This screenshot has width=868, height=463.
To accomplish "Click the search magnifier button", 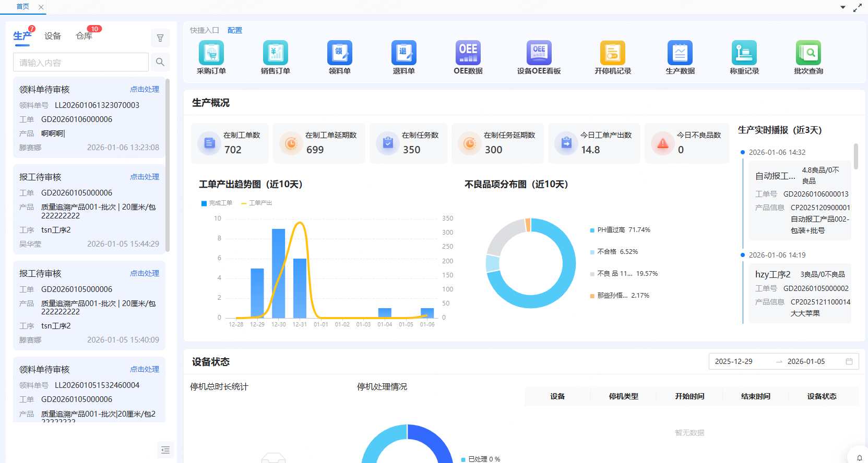I will [160, 62].
